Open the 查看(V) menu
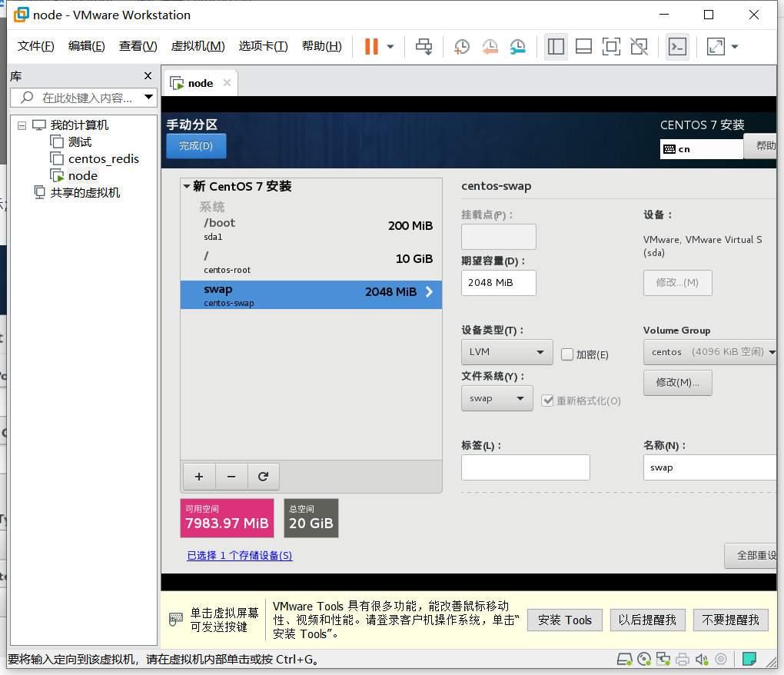The height and width of the screenshot is (675, 784). pyautogui.click(x=138, y=46)
